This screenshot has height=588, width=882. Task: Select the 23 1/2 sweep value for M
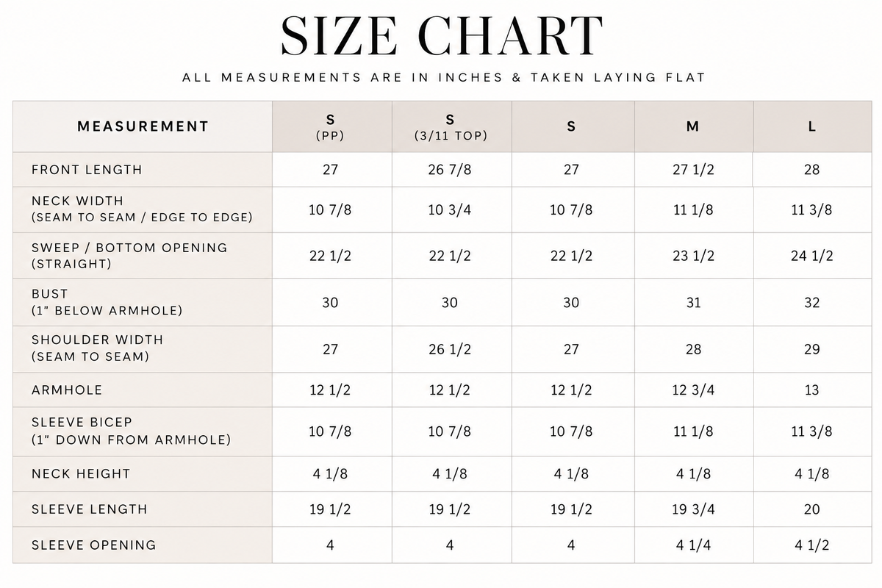click(693, 256)
